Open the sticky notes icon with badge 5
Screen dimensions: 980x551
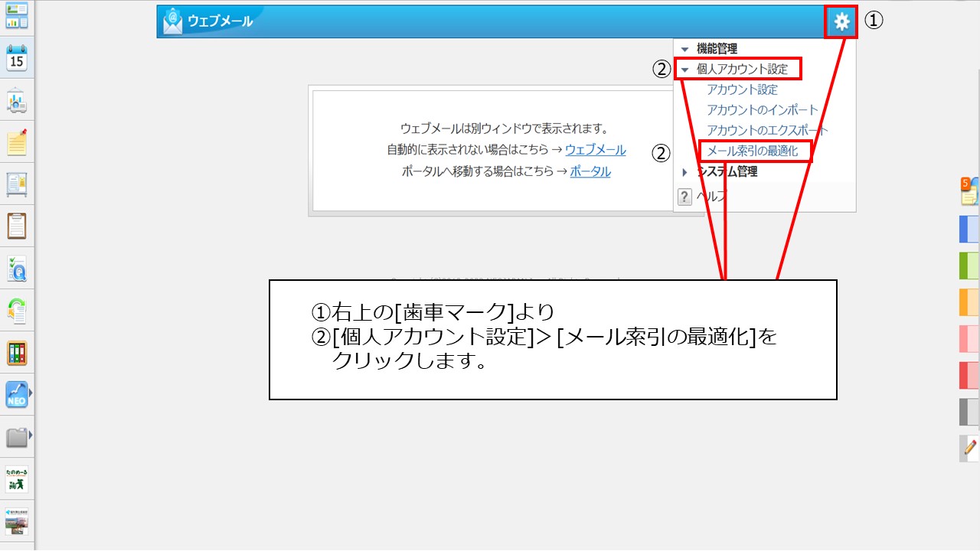point(969,191)
